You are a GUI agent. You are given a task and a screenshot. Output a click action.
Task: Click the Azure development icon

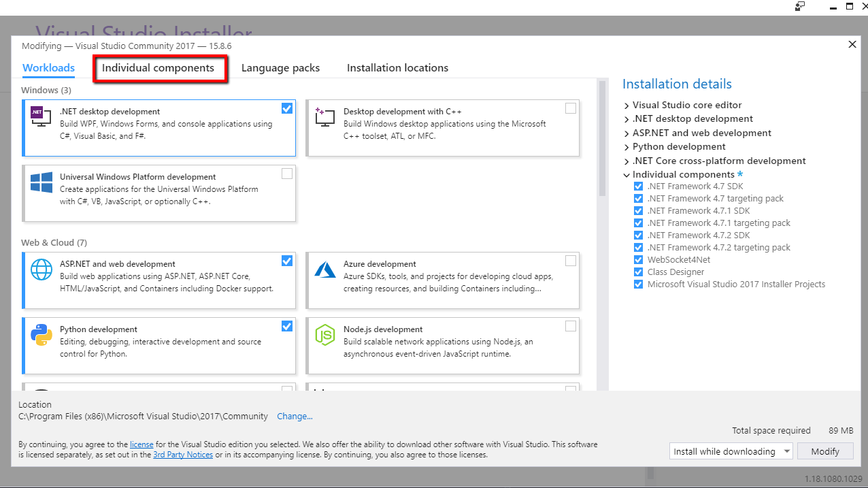pyautogui.click(x=324, y=270)
